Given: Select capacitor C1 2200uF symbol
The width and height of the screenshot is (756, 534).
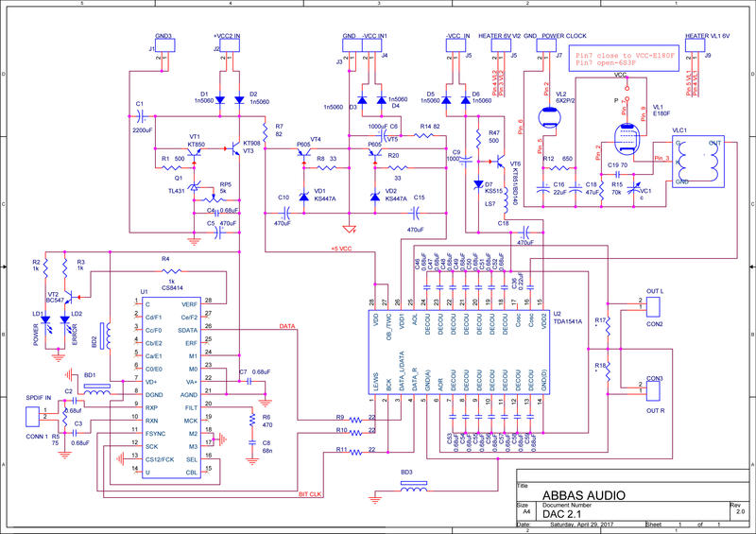Looking at the screenshot, I should 140,116.
